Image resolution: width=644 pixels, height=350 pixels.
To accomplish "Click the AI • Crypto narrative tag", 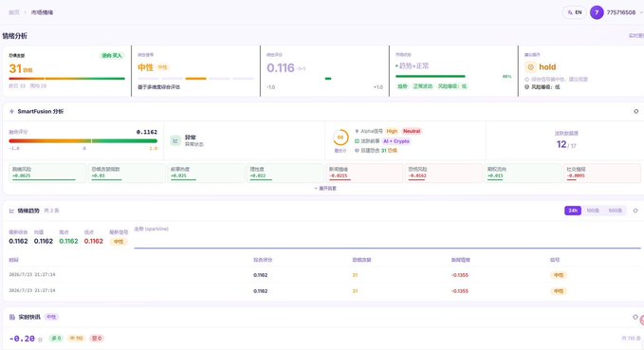I will [x=396, y=141].
